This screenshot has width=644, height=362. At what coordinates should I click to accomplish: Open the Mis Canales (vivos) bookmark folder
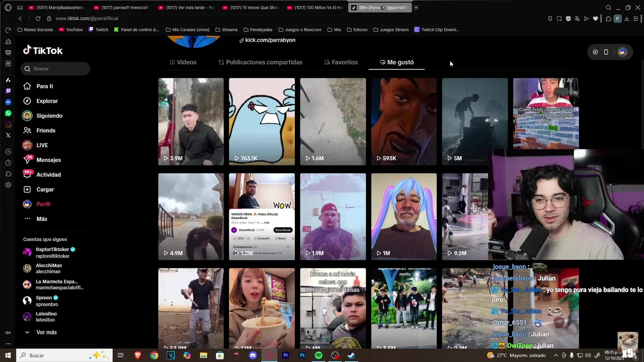pyautogui.click(x=187, y=30)
